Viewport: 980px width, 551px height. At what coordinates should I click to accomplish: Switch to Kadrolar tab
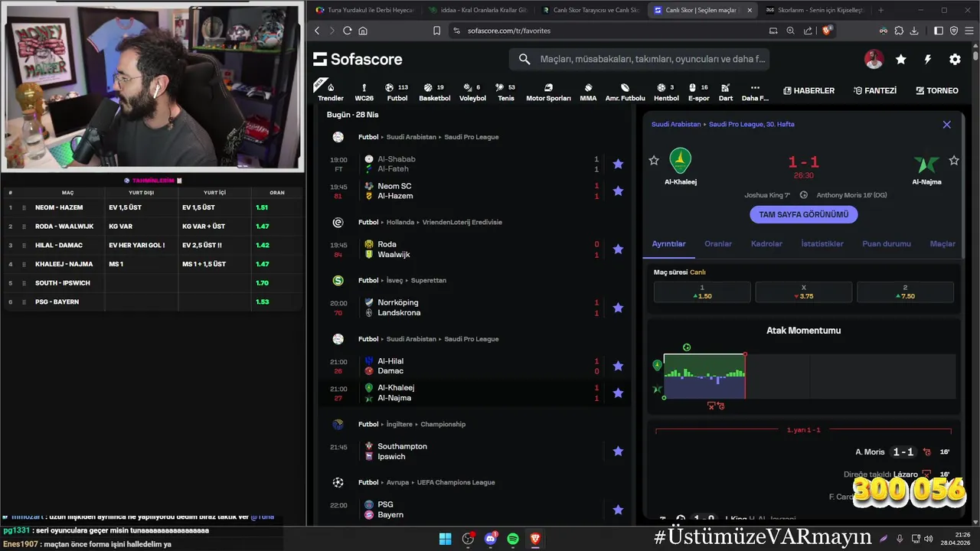[x=766, y=243]
